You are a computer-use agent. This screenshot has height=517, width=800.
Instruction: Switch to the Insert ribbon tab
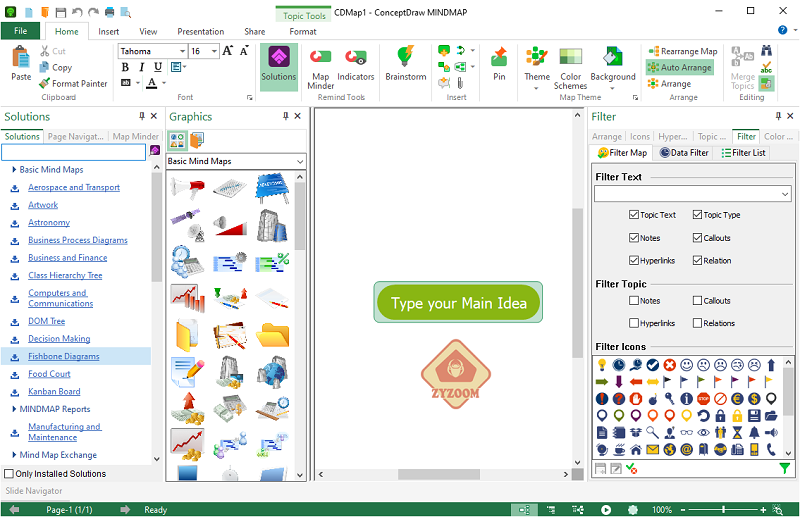[108, 32]
